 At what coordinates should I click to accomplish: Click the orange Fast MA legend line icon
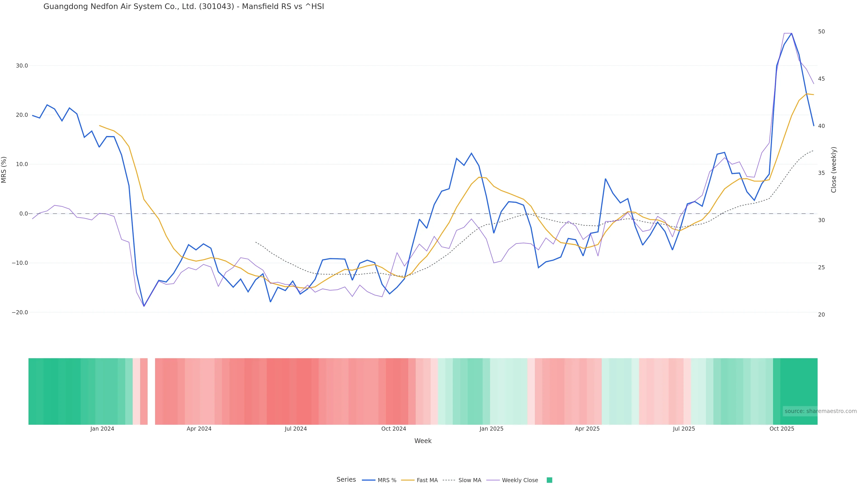(408, 480)
